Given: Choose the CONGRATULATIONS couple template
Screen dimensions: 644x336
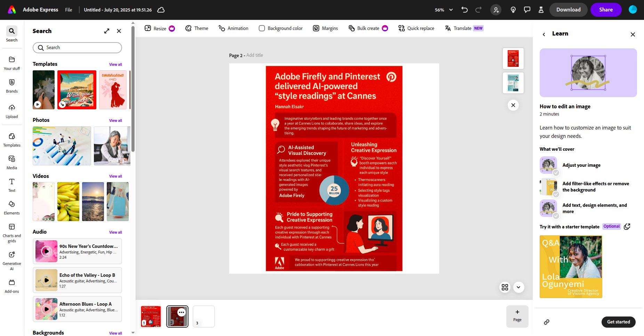Looking at the screenshot, I should click(113, 90).
